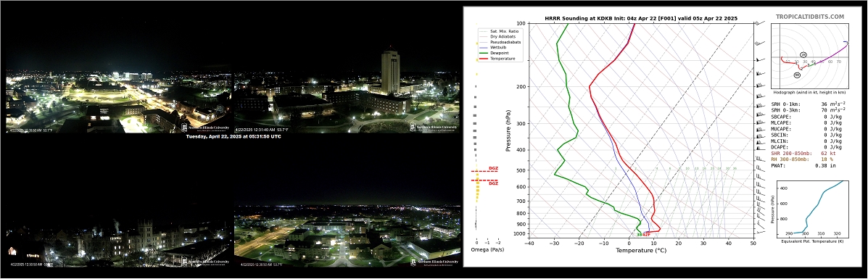Viewport: 868px width, 279px height.
Task: Click the Northern Illinois University logo in top-right webcam
Action: pos(434,128)
